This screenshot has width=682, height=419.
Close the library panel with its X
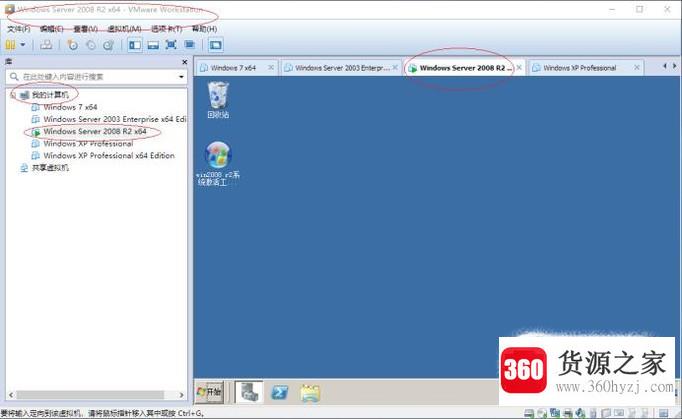(x=184, y=62)
